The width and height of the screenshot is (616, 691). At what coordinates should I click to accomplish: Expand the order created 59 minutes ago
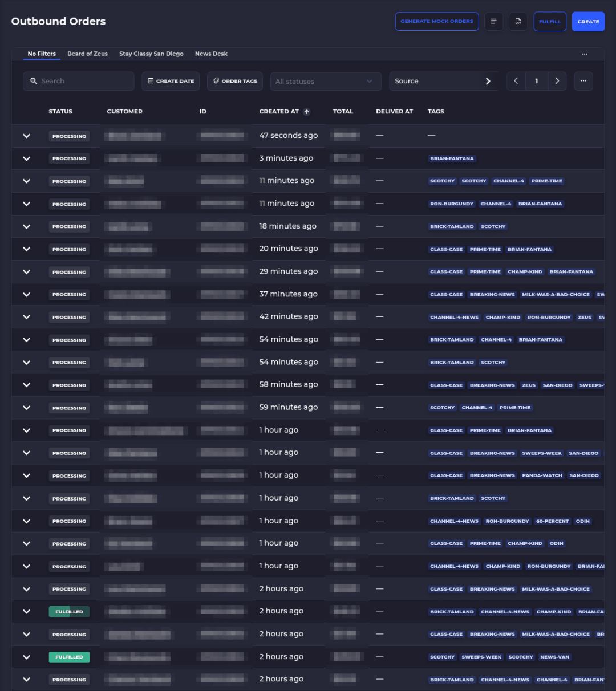coord(26,408)
